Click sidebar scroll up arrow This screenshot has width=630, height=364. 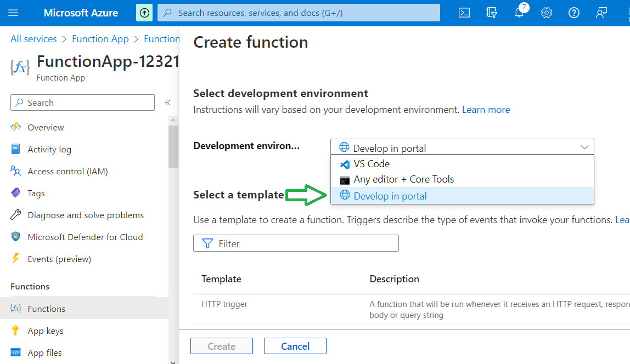[x=173, y=120]
